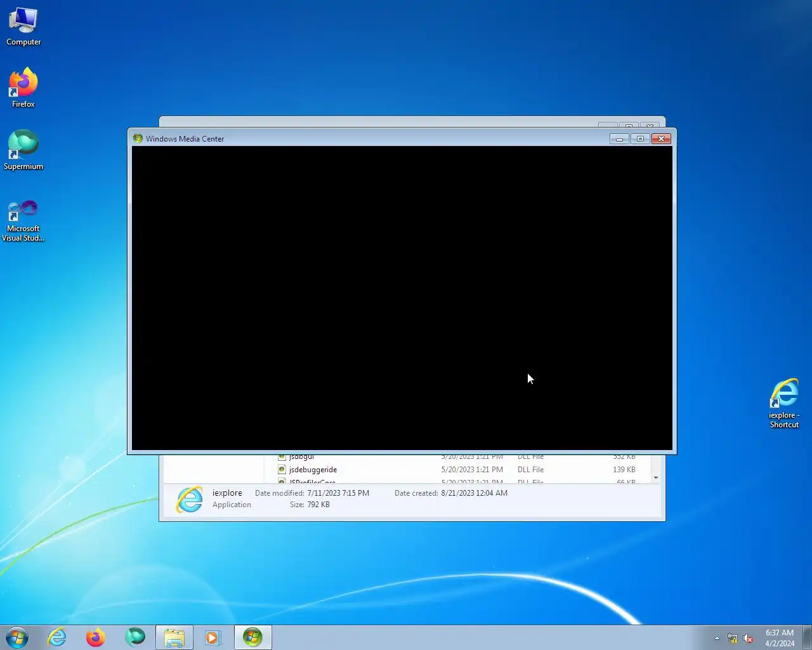812x650 pixels.
Task: Close the Windows Media Center window
Action: click(661, 138)
